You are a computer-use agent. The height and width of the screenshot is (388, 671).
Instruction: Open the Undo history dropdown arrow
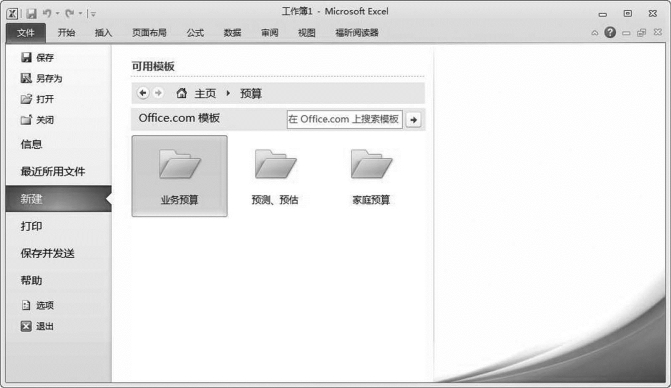[57, 14]
